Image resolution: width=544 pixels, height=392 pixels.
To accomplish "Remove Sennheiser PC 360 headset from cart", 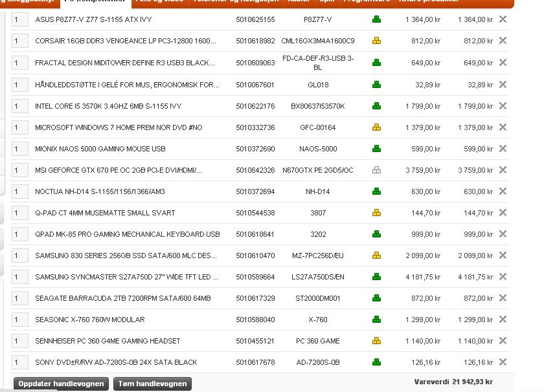I will tap(503, 341).
